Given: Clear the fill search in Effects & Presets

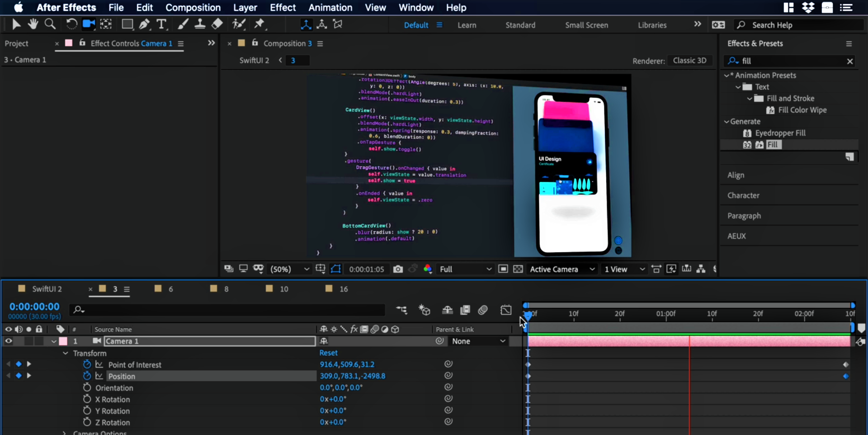Looking at the screenshot, I should tap(850, 61).
